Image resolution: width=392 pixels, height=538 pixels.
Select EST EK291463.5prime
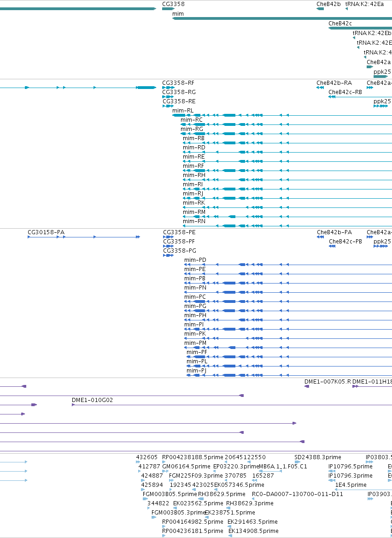[252, 522]
